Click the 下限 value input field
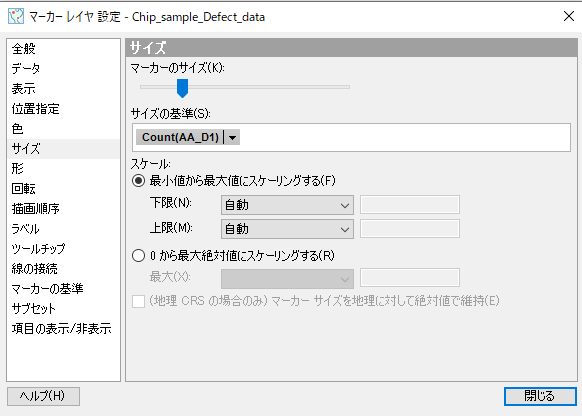 click(410, 205)
